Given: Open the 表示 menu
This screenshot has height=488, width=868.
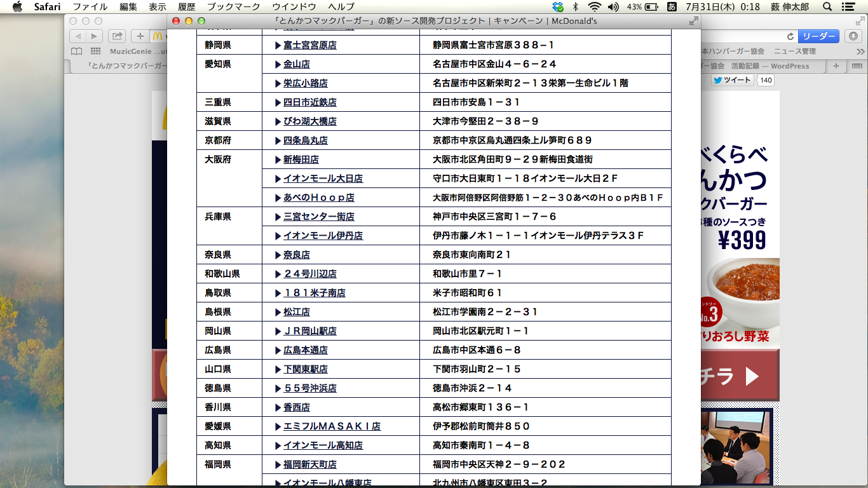Looking at the screenshot, I should click(x=158, y=7).
